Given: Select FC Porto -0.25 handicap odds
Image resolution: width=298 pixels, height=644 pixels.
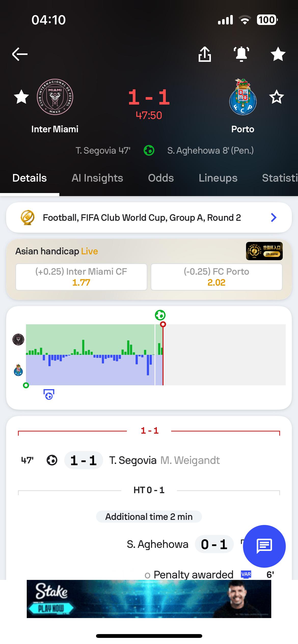Looking at the screenshot, I should (x=216, y=277).
